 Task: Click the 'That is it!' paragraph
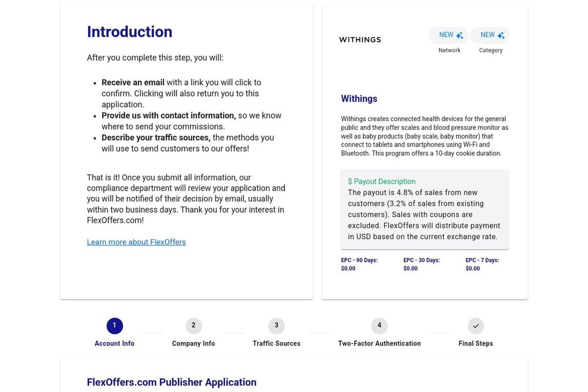point(186,199)
